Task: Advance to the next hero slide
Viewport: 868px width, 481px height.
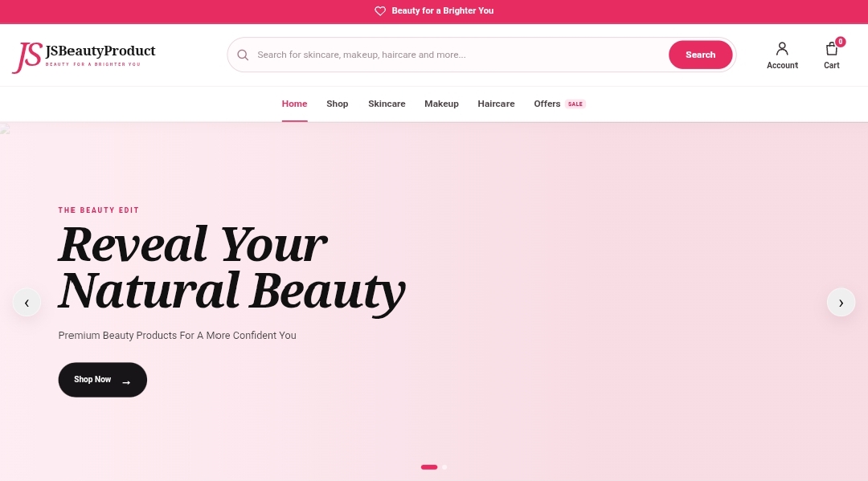Action: (841, 303)
